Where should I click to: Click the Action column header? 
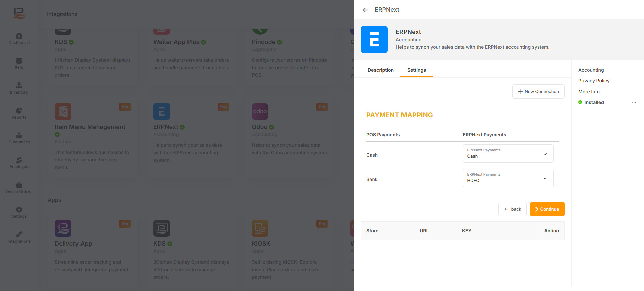point(551,231)
